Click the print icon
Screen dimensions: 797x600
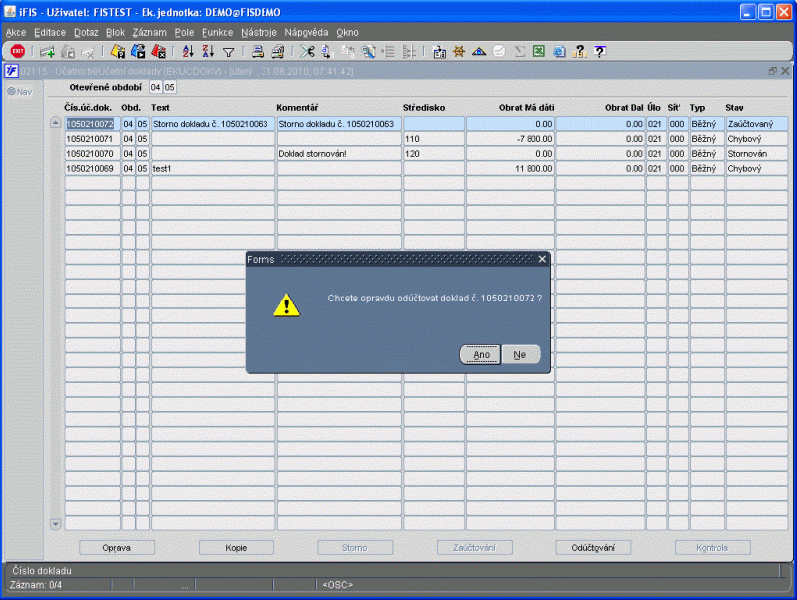pos(258,51)
